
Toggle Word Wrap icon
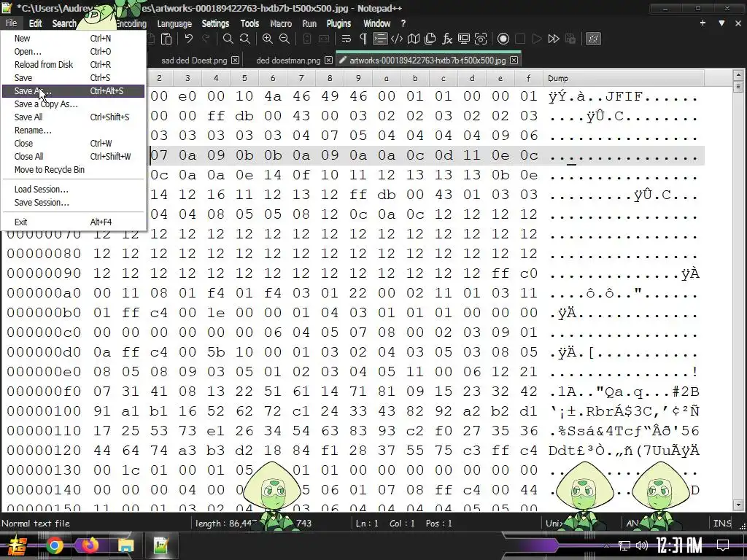pos(347,39)
